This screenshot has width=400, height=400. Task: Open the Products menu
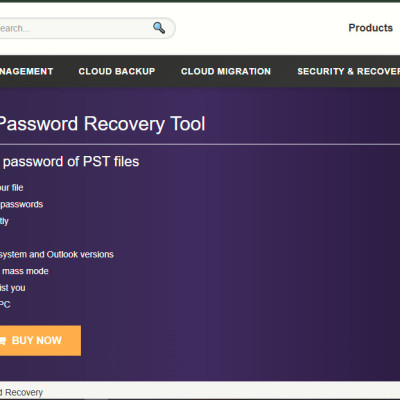370,28
